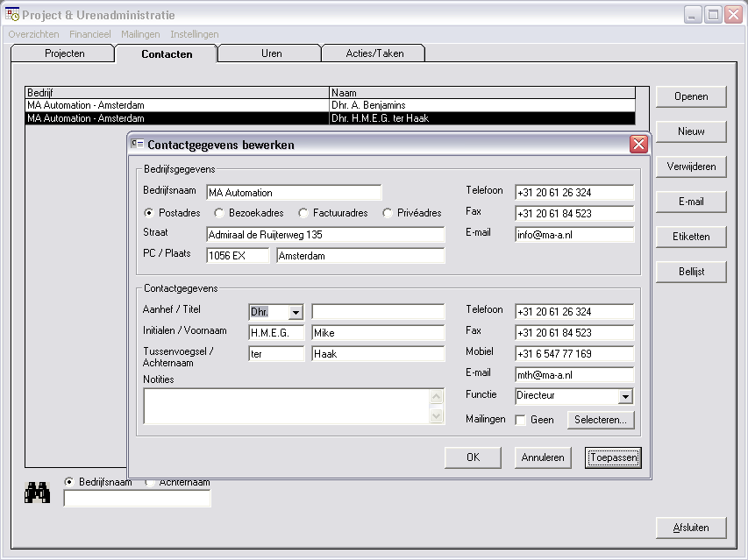The height and width of the screenshot is (560, 748).
Task: Click the binoculars search icon
Action: pos(37,493)
